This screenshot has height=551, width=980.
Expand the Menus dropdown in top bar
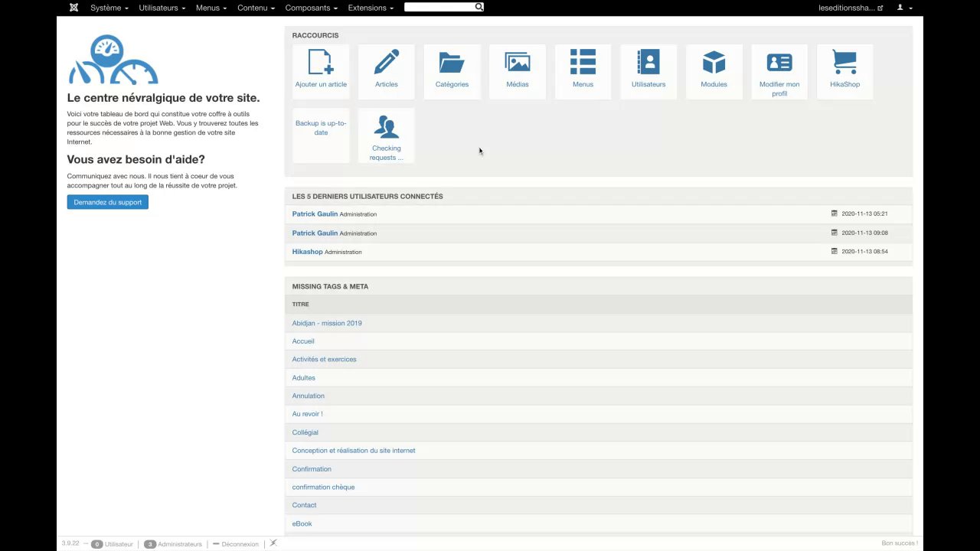[x=211, y=8]
